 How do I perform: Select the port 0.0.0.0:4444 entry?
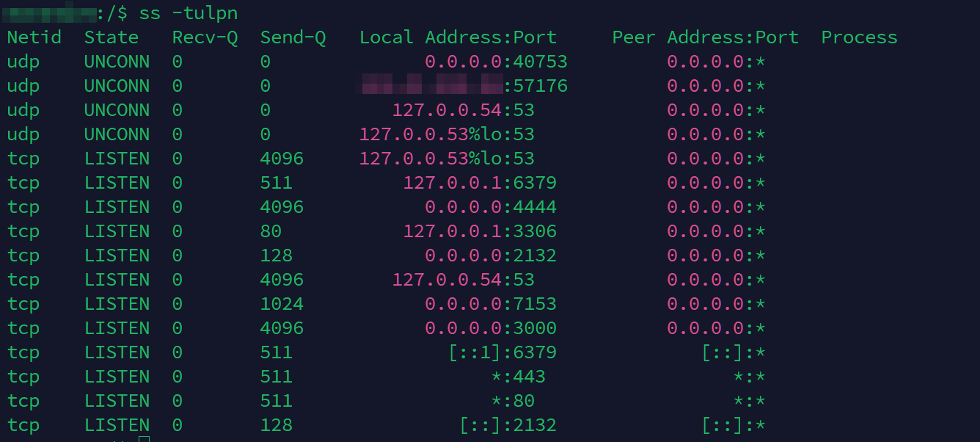pos(491,206)
